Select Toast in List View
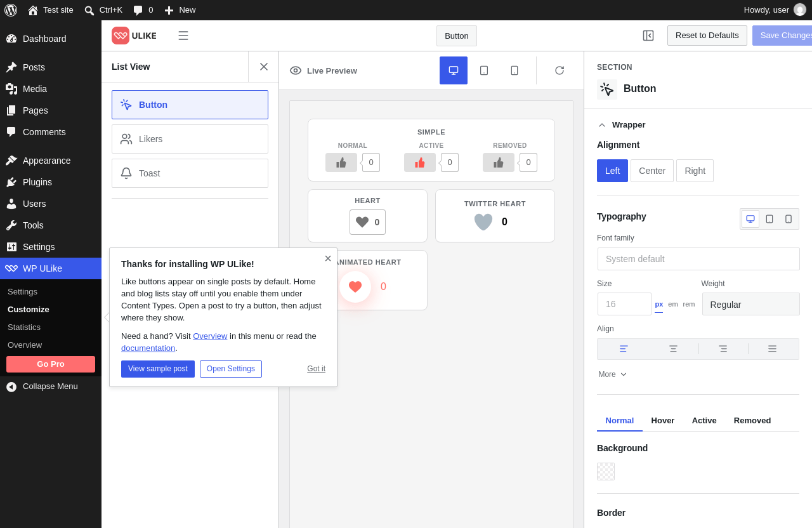This screenshot has width=812, height=528. [x=190, y=173]
